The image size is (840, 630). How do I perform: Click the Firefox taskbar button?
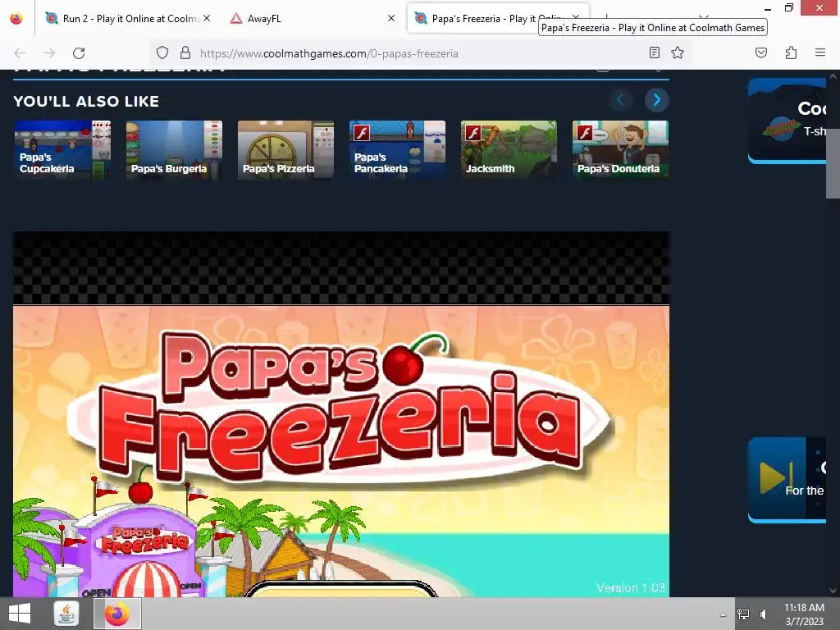pyautogui.click(x=117, y=614)
